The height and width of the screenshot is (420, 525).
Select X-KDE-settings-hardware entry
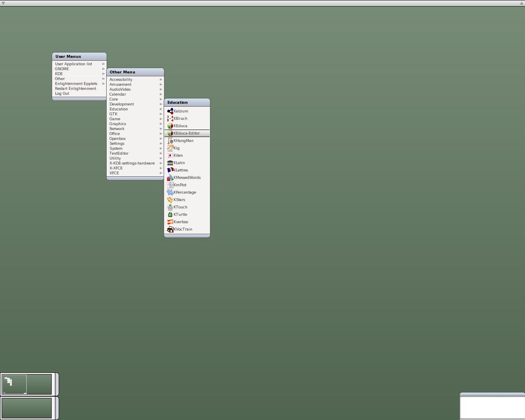point(135,163)
